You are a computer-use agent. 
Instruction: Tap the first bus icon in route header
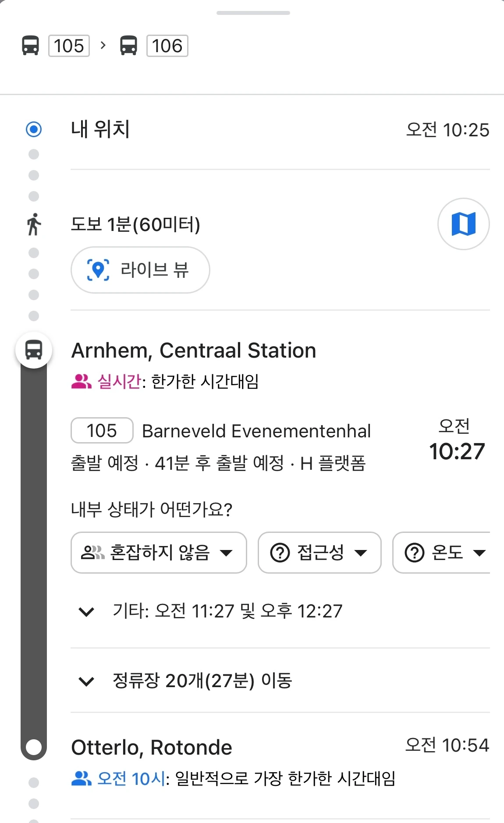pos(30,46)
